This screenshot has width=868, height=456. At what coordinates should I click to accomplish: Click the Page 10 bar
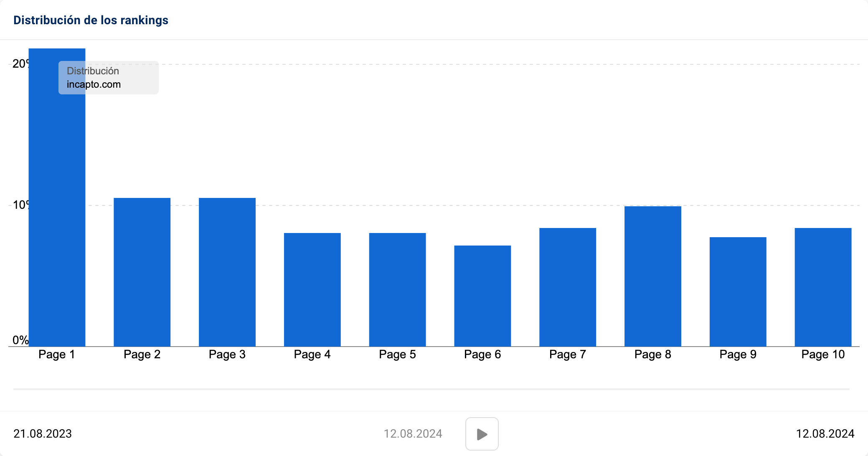tap(823, 287)
